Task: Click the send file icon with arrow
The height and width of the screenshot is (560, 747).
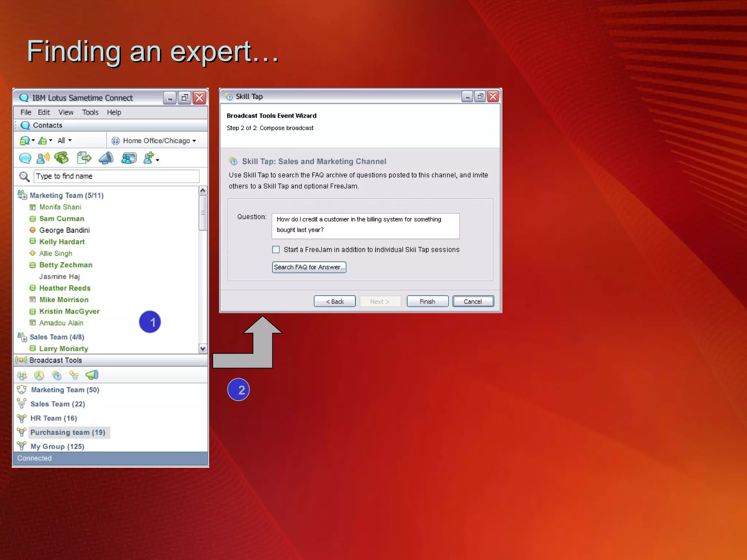Action: point(84,158)
